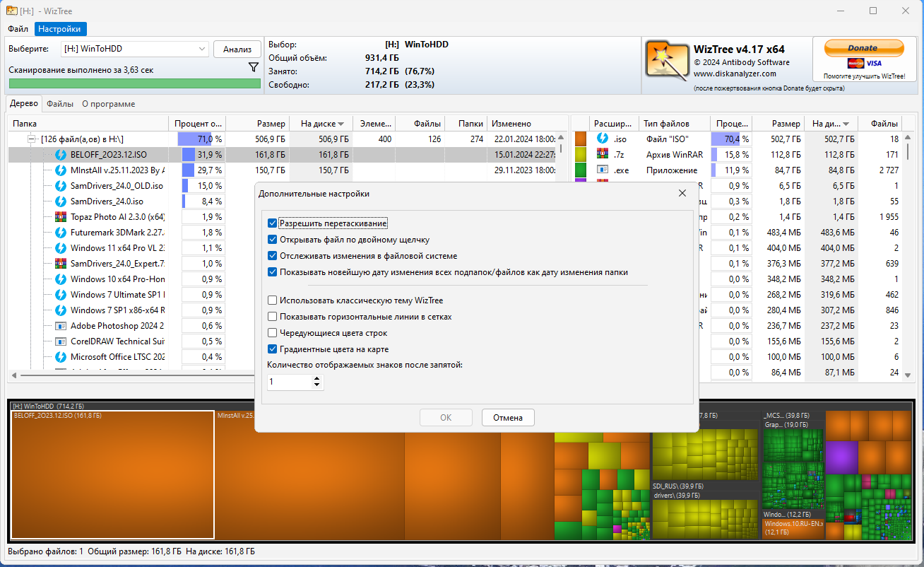Click 'На диске' column sort arrow in tree
This screenshot has width=924, height=567.
[x=340, y=124]
